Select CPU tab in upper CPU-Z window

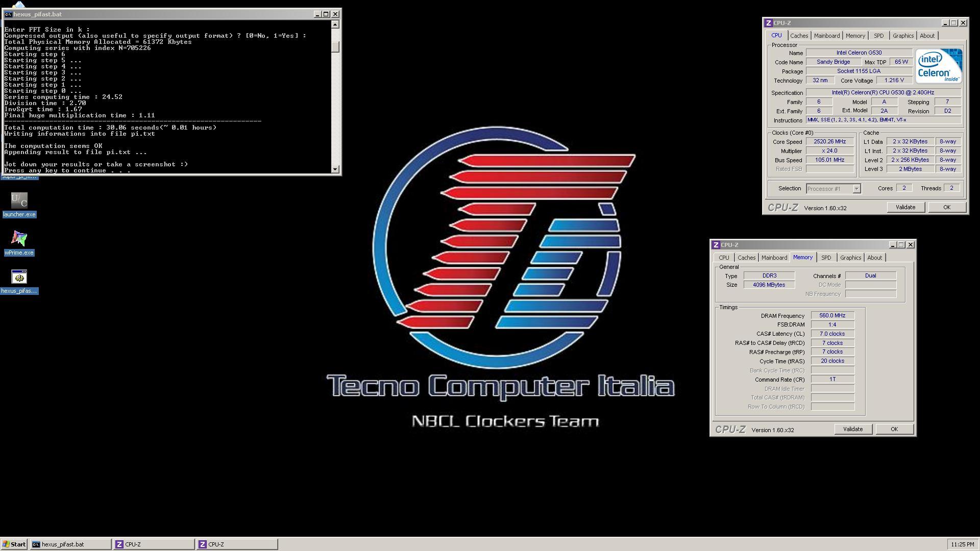coord(776,35)
